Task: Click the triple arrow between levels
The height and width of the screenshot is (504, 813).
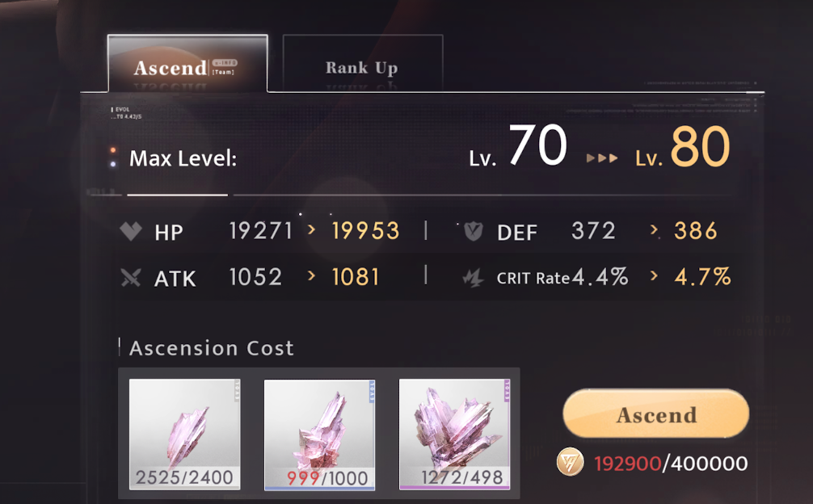Action: (x=602, y=158)
